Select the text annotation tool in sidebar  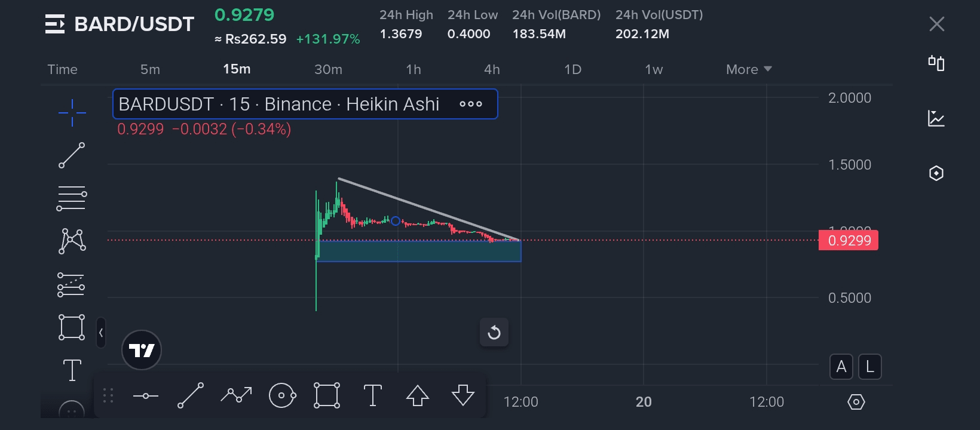click(x=72, y=370)
